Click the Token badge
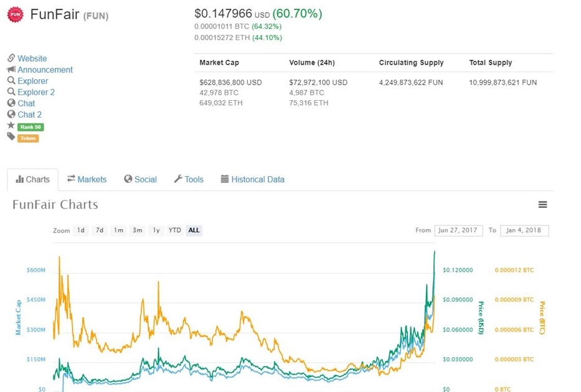The width and height of the screenshot is (581, 392). coord(28,138)
